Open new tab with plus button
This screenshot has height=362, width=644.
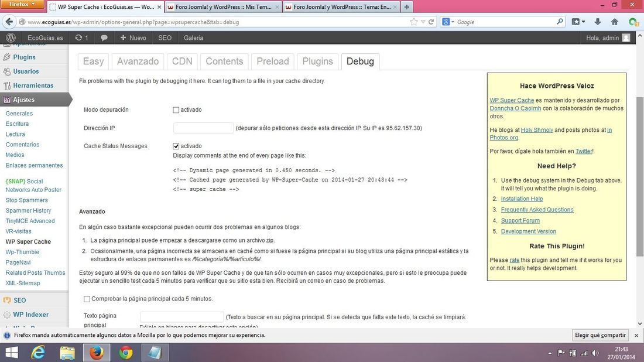tap(407, 7)
